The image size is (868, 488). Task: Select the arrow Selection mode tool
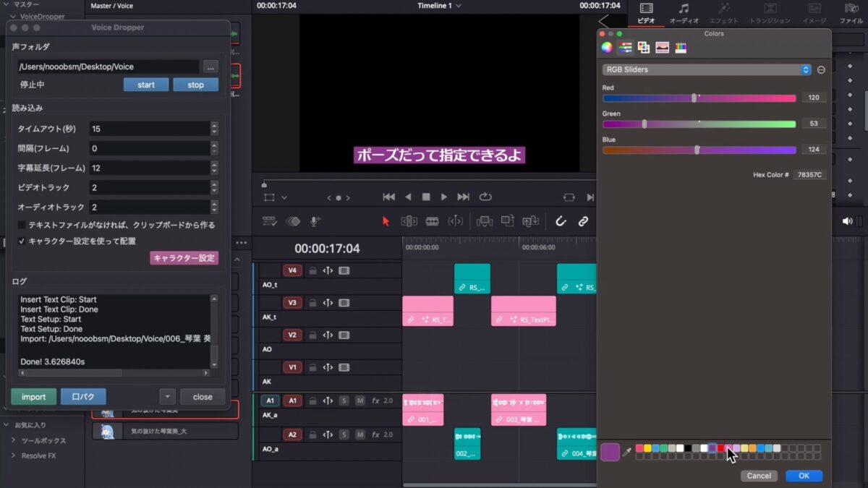click(386, 221)
